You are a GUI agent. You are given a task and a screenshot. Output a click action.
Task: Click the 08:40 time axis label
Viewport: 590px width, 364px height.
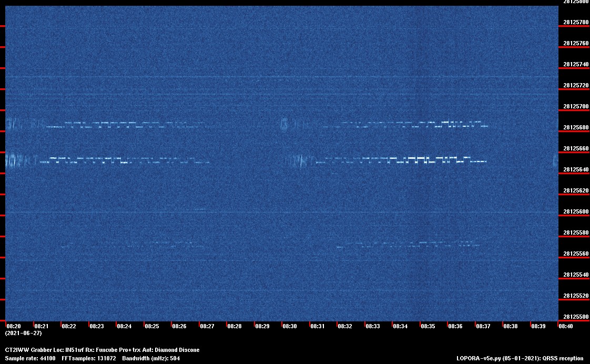click(566, 326)
